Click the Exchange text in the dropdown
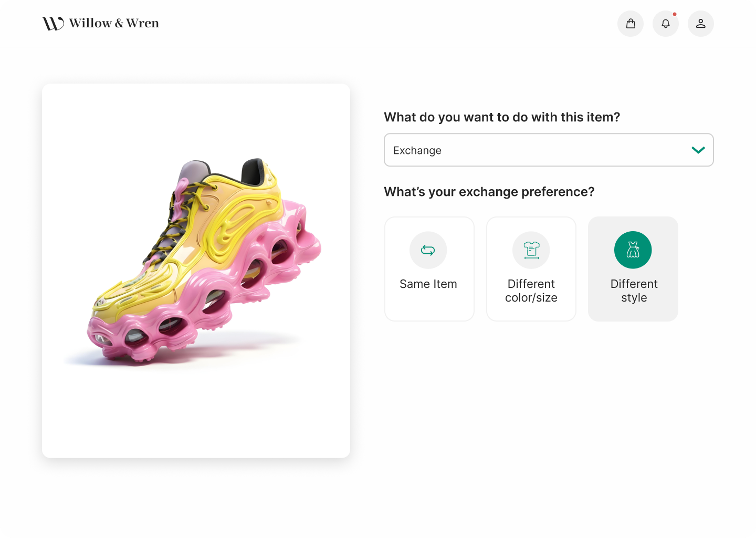Image resolution: width=756 pixels, height=538 pixels. point(417,151)
